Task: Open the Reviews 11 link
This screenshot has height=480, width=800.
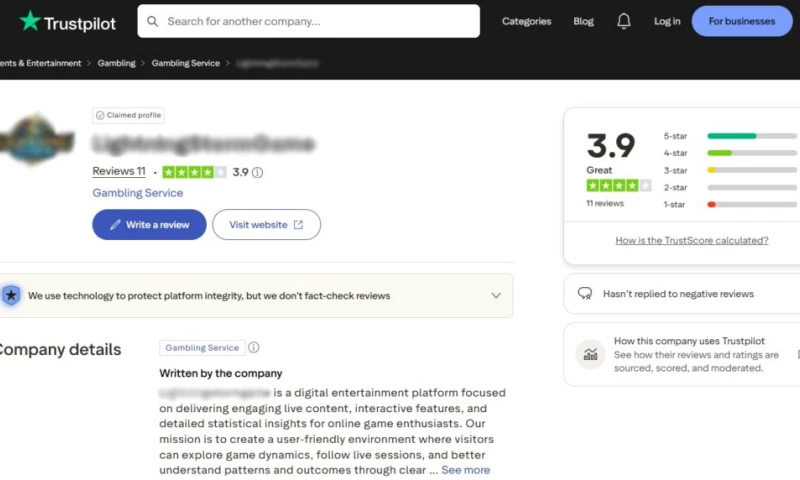Action: click(118, 171)
